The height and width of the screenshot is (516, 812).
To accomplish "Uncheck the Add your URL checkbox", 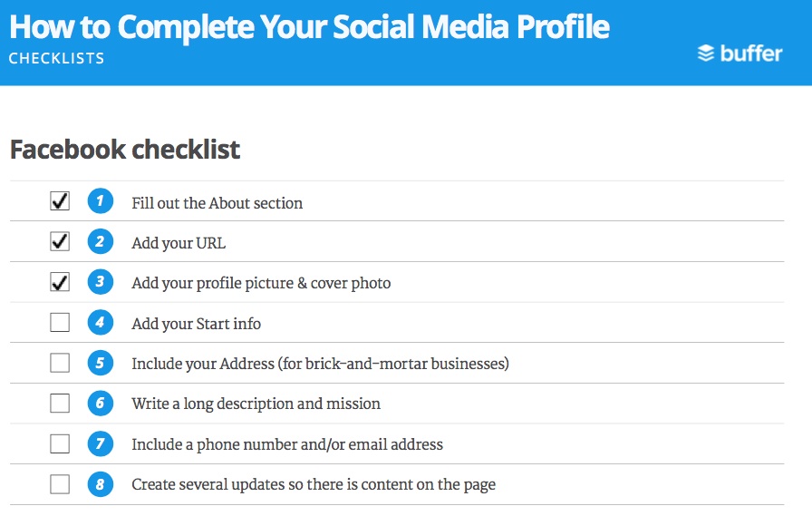I will click(60, 241).
